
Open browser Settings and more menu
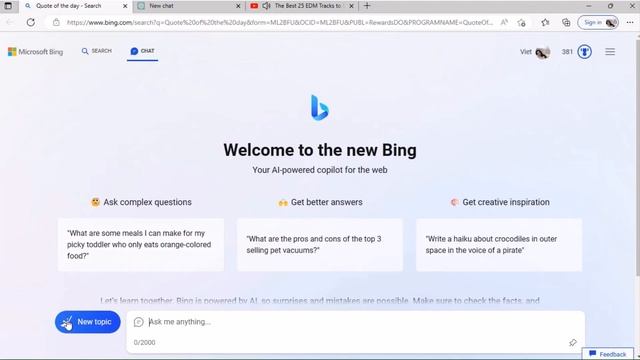click(x=630, y=22)
